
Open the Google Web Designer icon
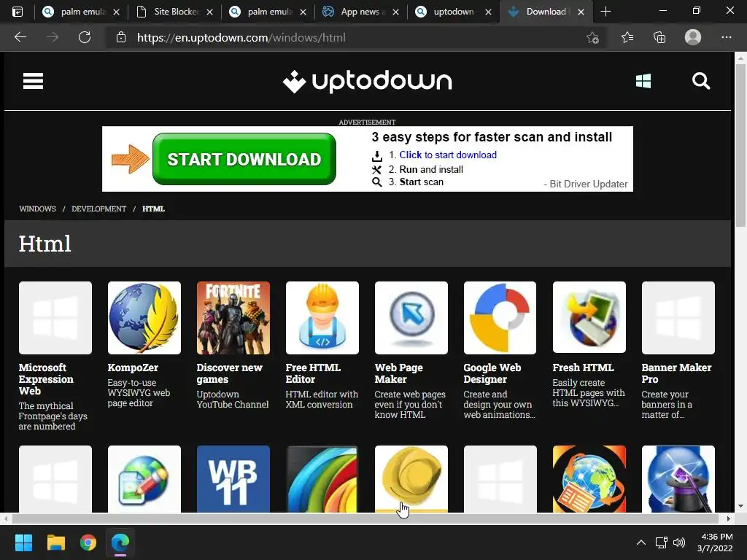[500, 318]
